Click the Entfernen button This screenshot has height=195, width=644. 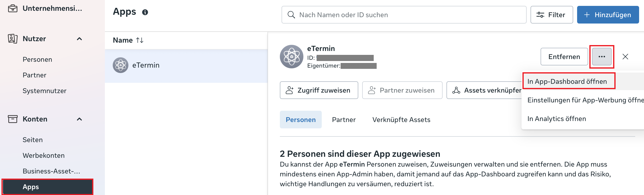click(564, 57)
